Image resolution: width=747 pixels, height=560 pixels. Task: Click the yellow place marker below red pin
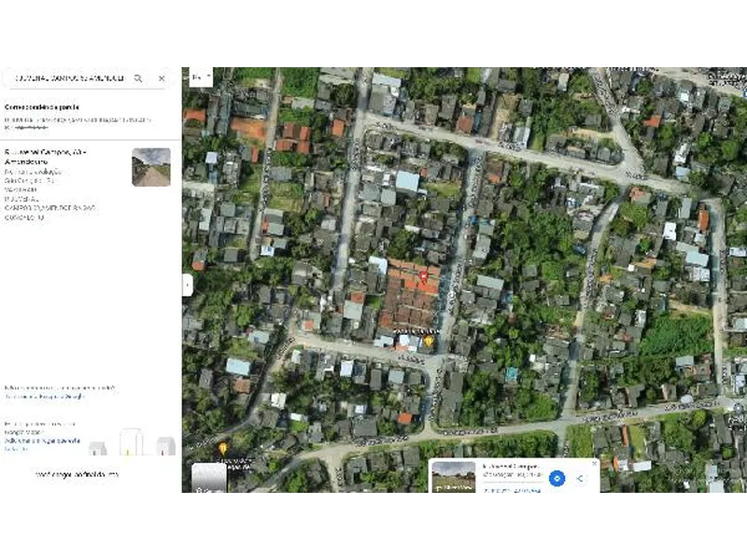pos(428,341)
